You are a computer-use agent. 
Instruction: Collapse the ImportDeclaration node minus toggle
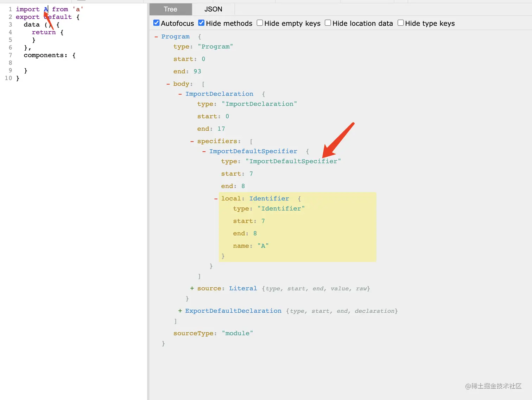point(180,94)
